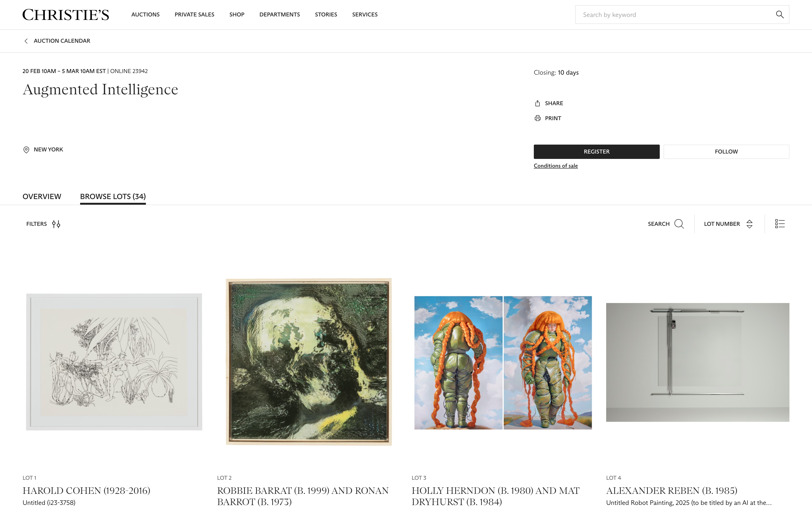Screen dimensions: 812x507
Task: Click the Christie's logo
Action: 66,14
